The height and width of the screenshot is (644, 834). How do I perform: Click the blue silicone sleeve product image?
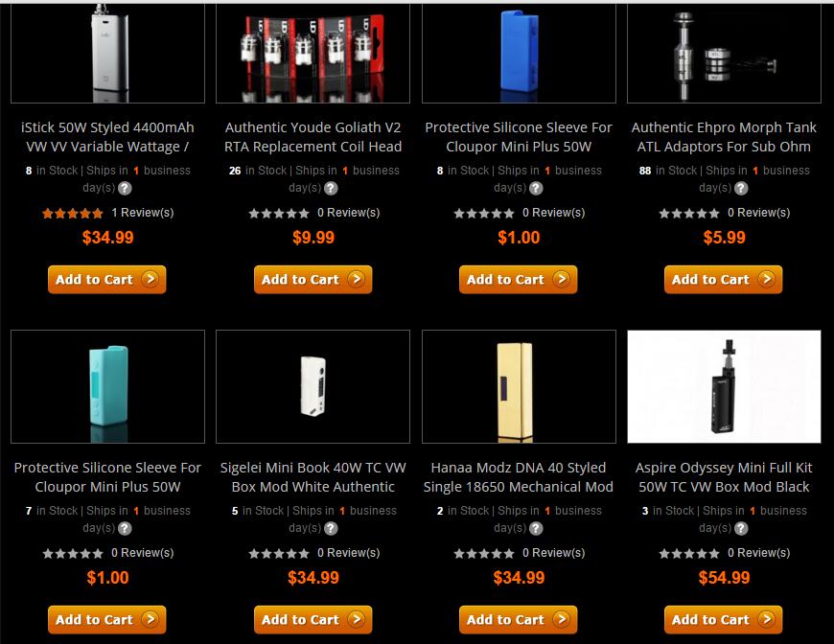519,53
